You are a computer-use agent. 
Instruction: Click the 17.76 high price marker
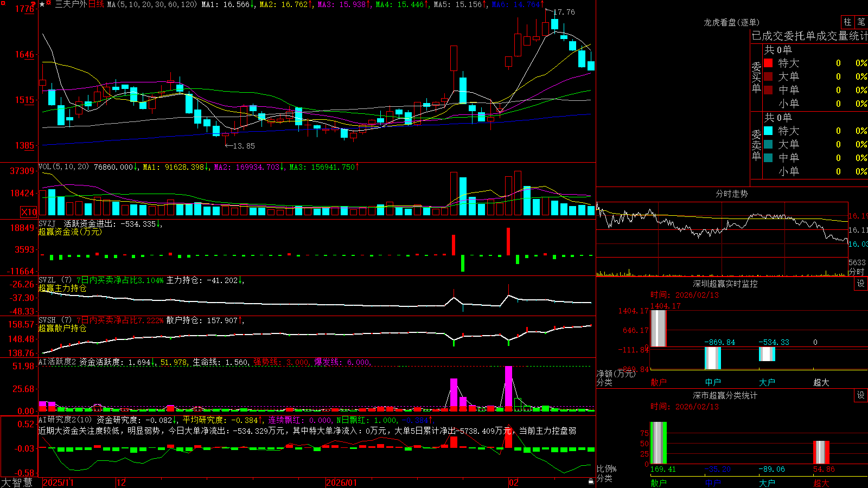click(x=564, y=12)
